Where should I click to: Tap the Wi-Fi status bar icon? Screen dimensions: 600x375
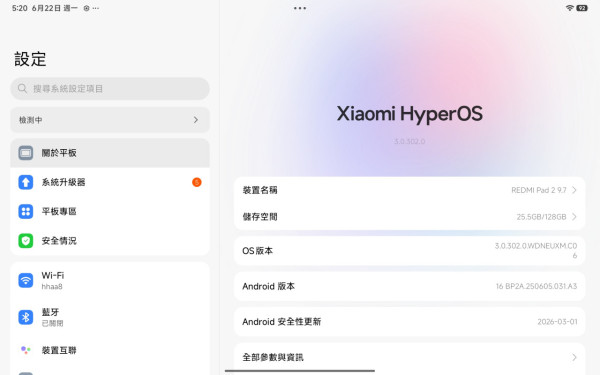(569, 8)
